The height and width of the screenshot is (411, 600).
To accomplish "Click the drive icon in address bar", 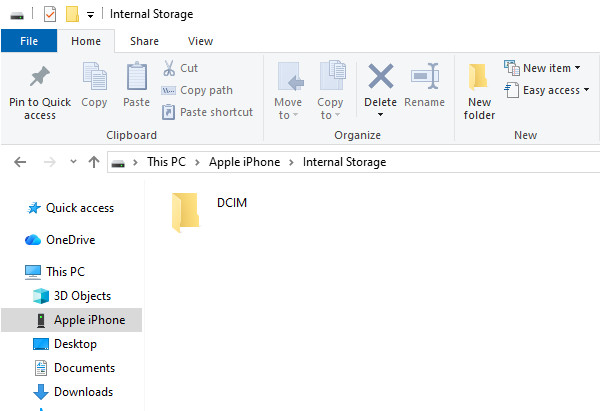I will tap(118, 163).
